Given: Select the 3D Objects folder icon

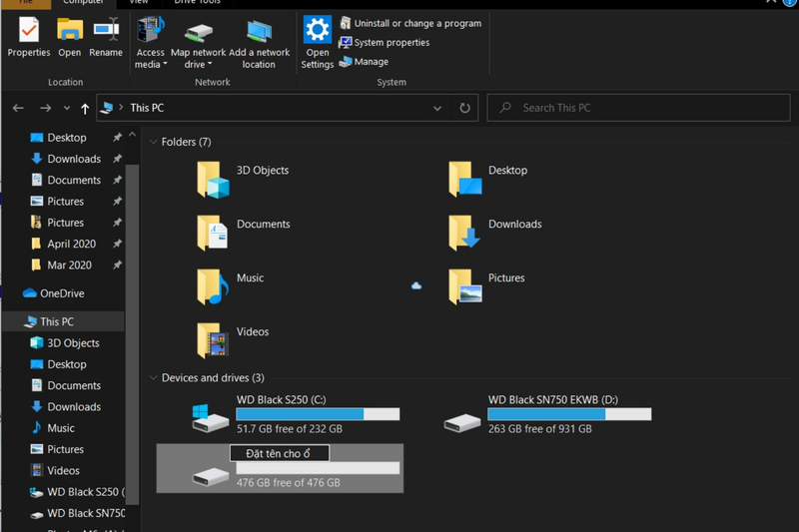Looking at the screenshot, I should 213,180.
